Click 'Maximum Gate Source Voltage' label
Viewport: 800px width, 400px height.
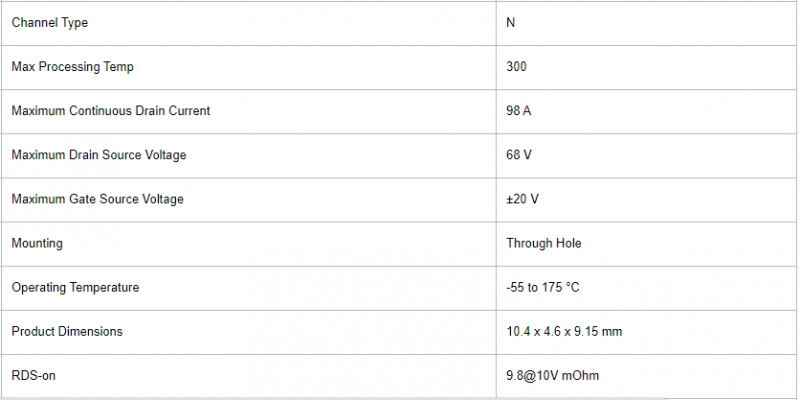click(x=97, y=199)
